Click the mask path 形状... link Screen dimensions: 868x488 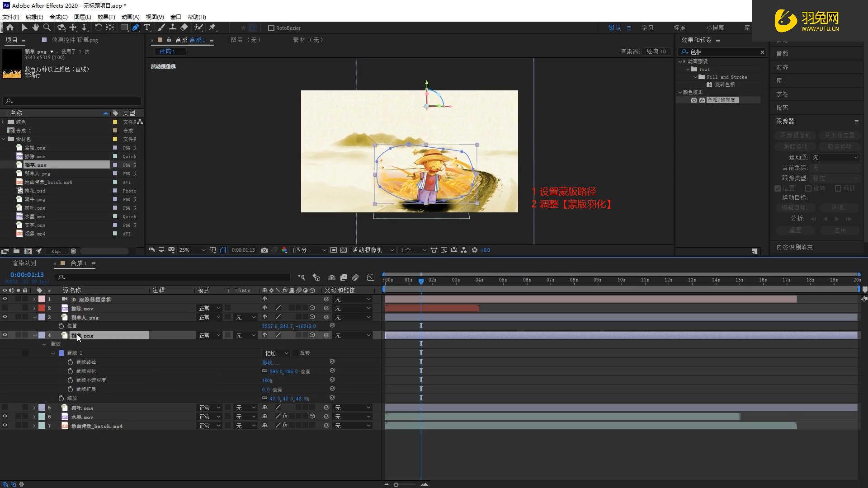click(x=270, y=362)
